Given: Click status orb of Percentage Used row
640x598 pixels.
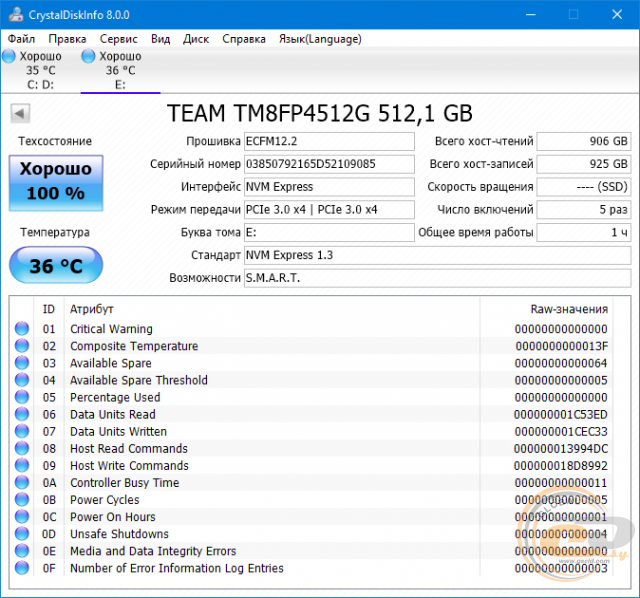Looking at the screenshot, I should click(x=22, y=397).
